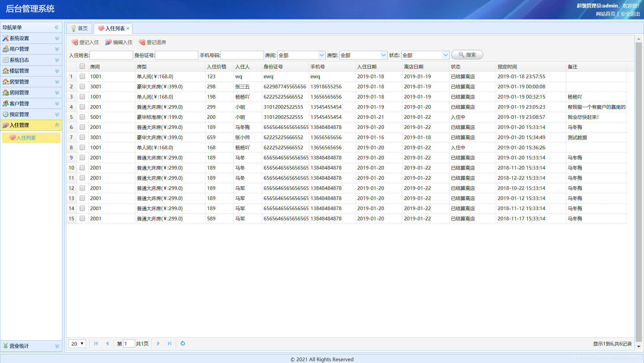Focus the 入住姓名 input field
This screenshot has height=363, width=644.
tap(111, 55)
